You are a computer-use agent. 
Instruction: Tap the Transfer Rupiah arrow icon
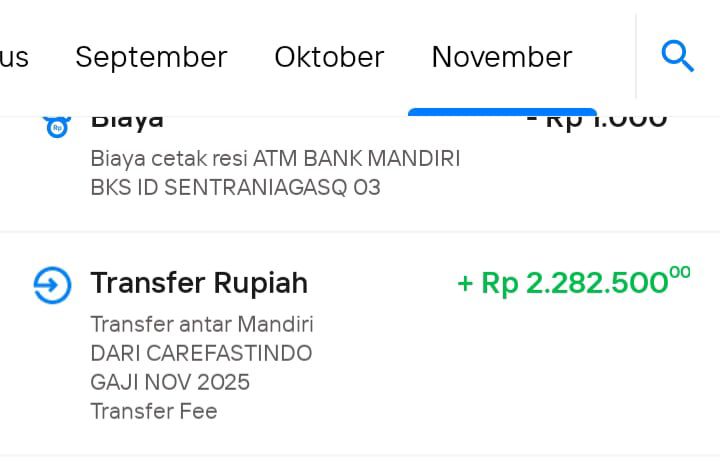pyautogui.click(x=52, y=285)
